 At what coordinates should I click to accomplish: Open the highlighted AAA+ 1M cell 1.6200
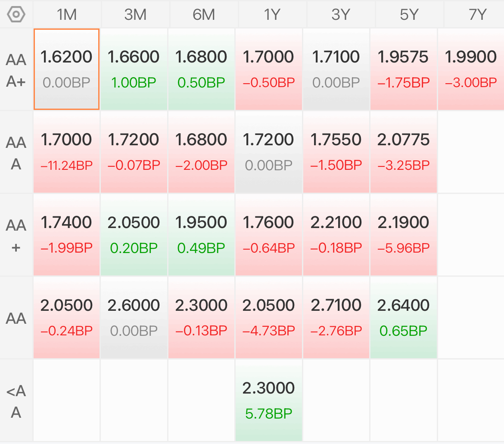click(66, 69)
